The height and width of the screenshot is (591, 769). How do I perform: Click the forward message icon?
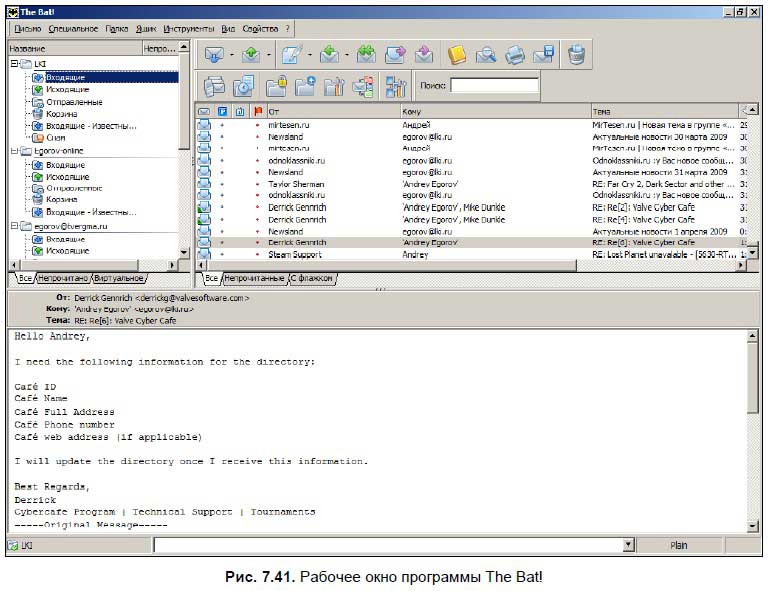pos(395,54)
